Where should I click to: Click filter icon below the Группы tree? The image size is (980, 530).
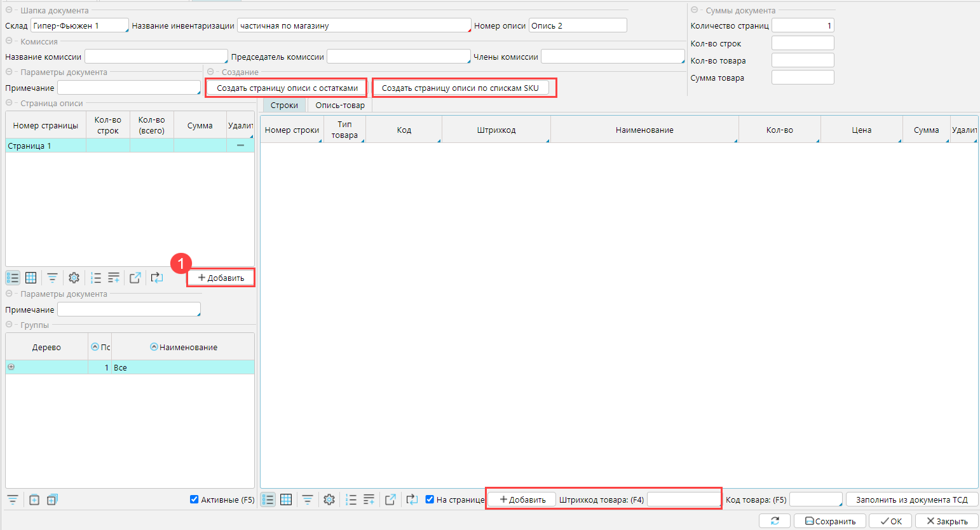coord(12,500)
